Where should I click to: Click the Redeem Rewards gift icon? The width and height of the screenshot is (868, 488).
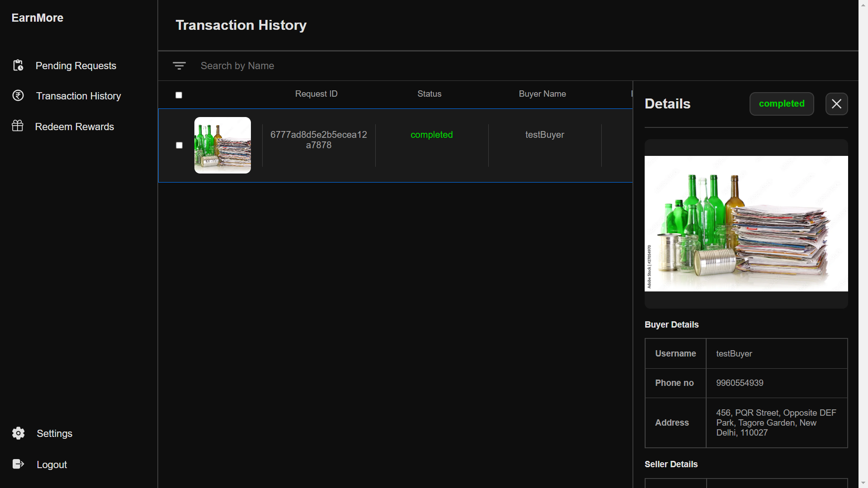coord(18,126)
